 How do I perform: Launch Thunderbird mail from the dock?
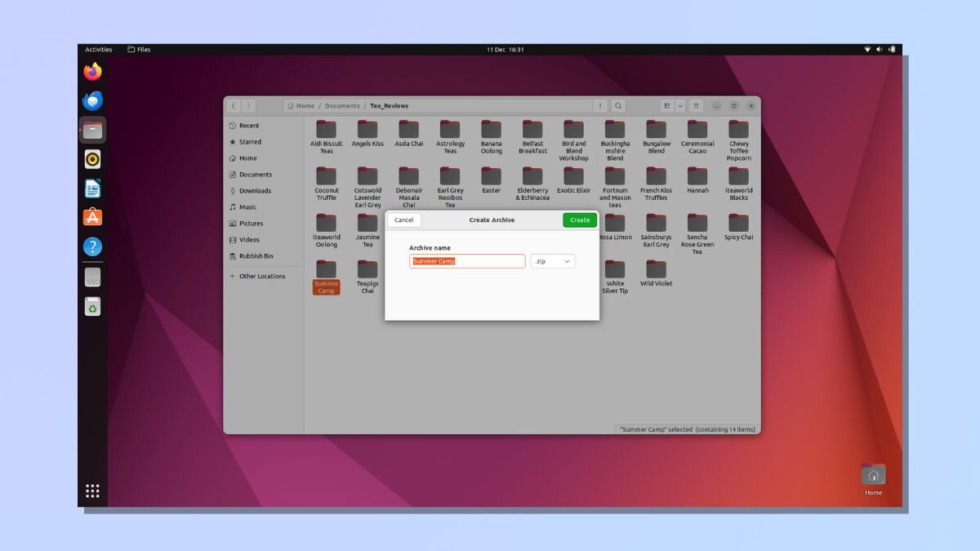click(92, 101)
